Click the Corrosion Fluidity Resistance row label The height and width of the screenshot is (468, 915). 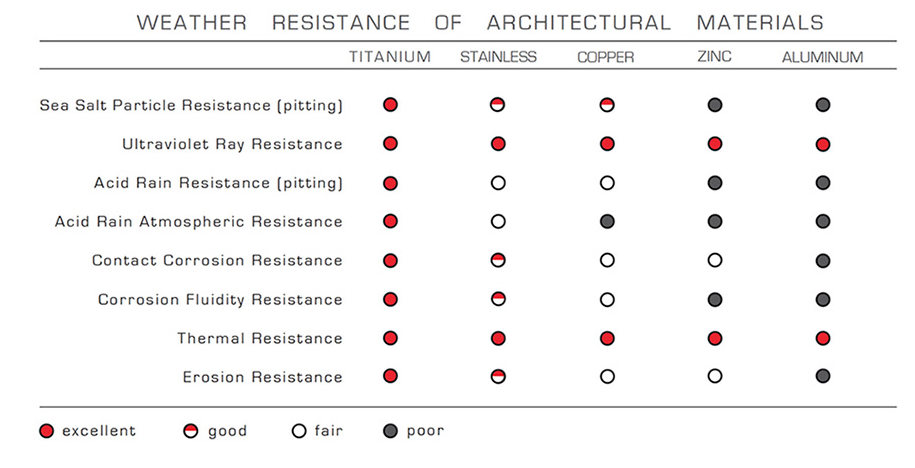point(220,300)
